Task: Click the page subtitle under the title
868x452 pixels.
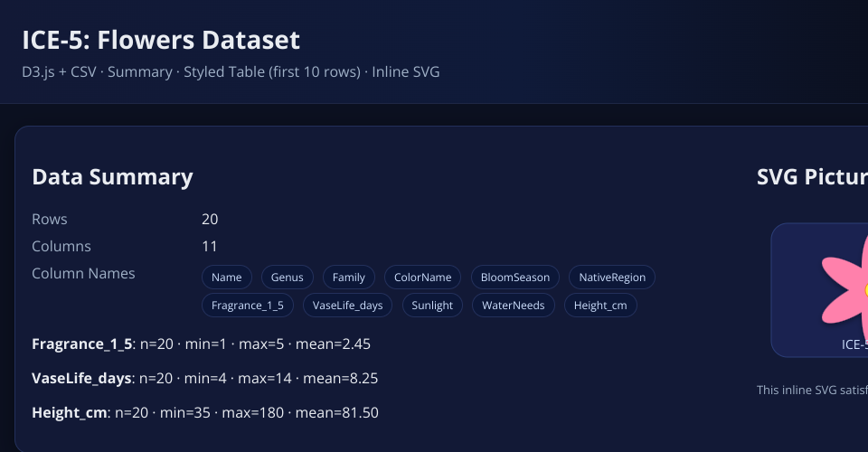Action: click(231, 72)
